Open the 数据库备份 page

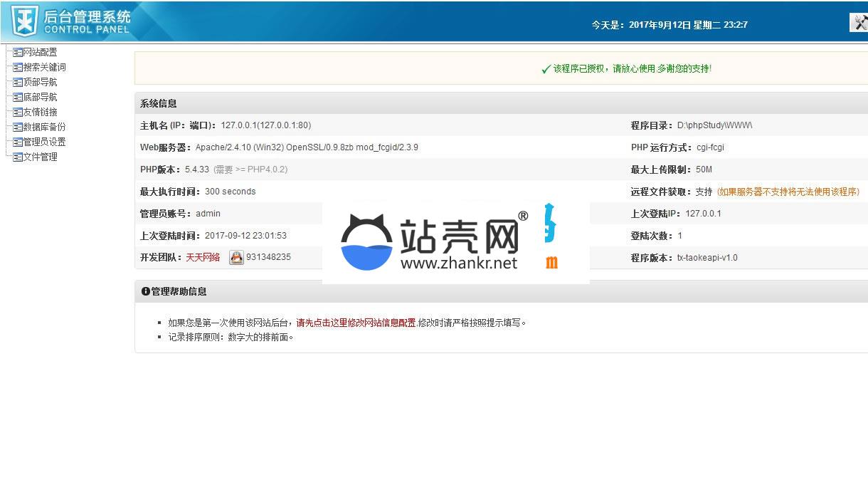pyautogui.click(x=44, y=127)
